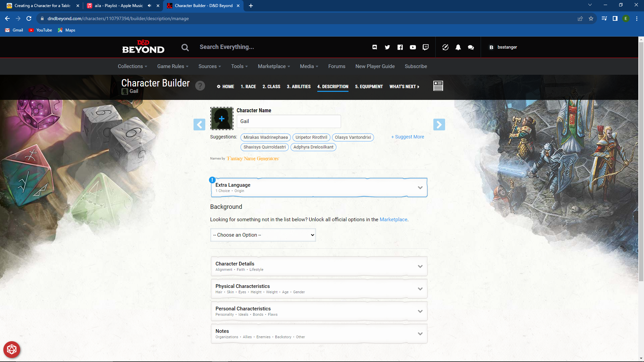Screen dimensions: 644x362
Task: Open the character sheet icon
Action: (x=438, y=86)
